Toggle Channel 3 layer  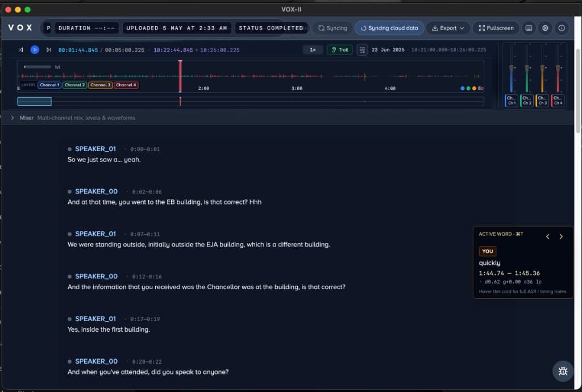(x=100, y=85)
